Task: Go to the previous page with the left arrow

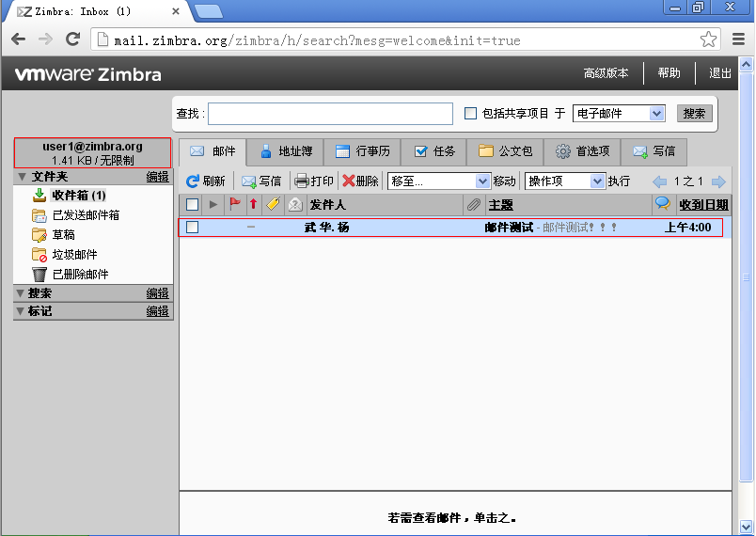Action: (x=659, y=181)
